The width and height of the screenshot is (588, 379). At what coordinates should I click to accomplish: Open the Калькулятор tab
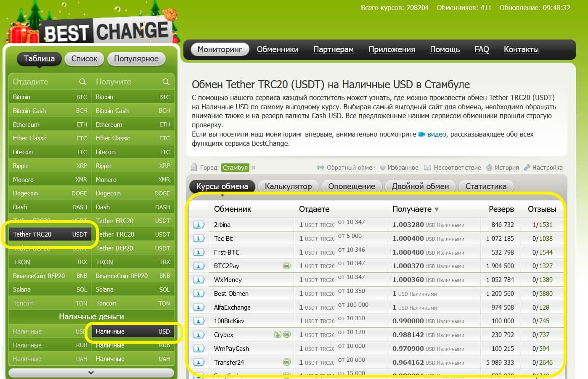[288, 186]
